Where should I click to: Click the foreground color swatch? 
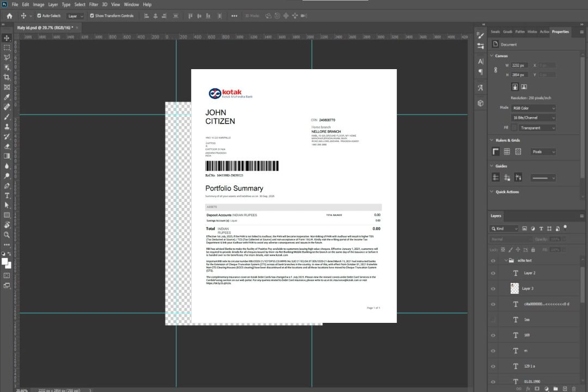(5, 261)
